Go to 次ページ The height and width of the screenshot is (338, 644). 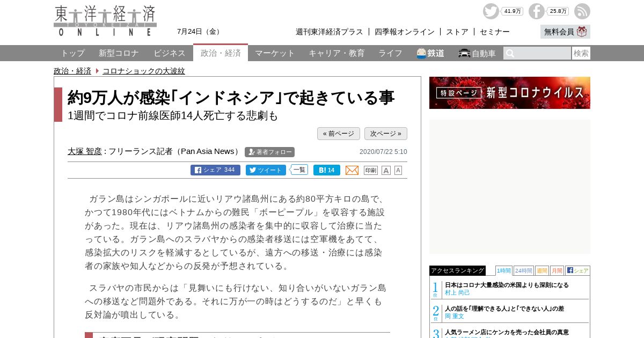pyautogui.click(x=386, y=134)
